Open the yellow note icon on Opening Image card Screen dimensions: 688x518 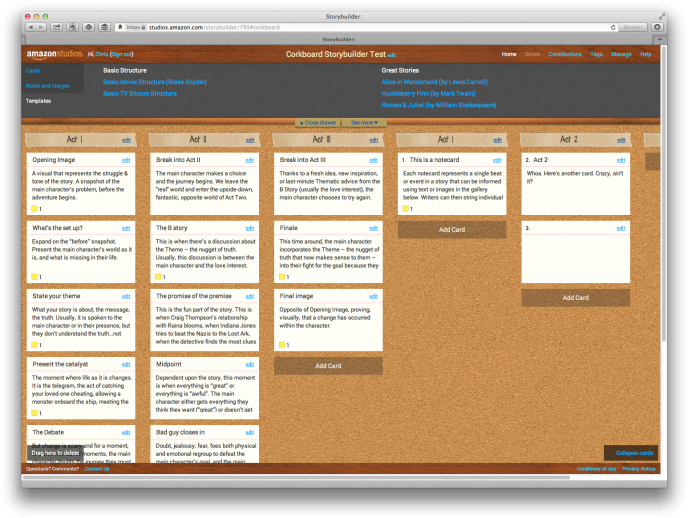34,209
